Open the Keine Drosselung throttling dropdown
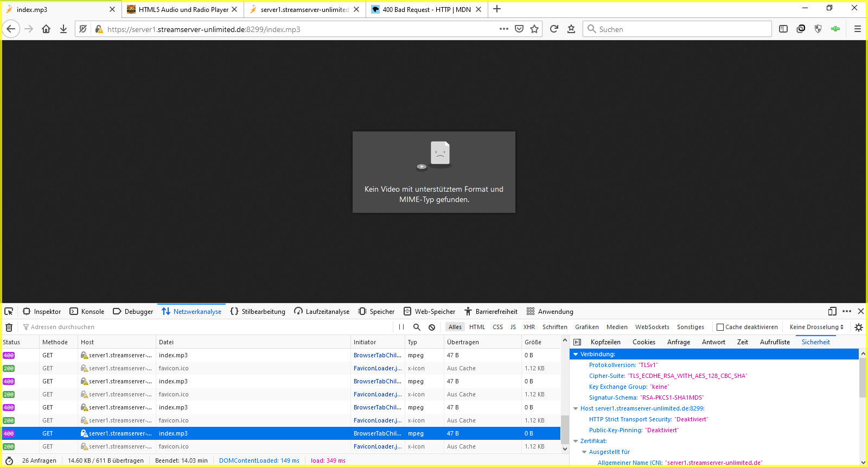The width and height of the screenshot is (868, 467). 816,327
